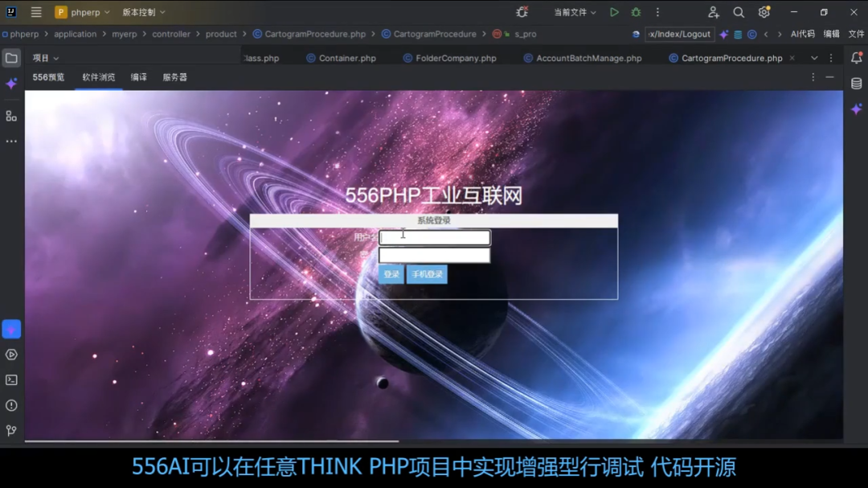The width and height of the screenshot is (868, 488).
Task: Click the controller breadcrumb
Action: coord(171,34)
